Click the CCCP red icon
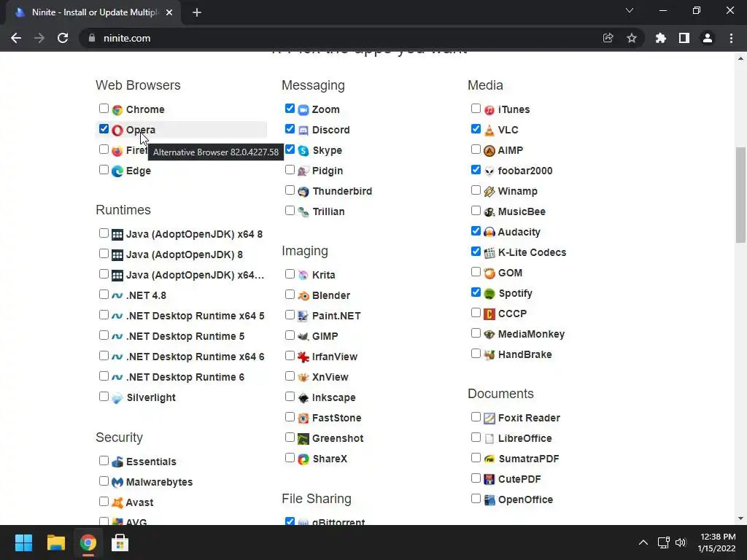This screenshot has height=560, width=747. 489,314
